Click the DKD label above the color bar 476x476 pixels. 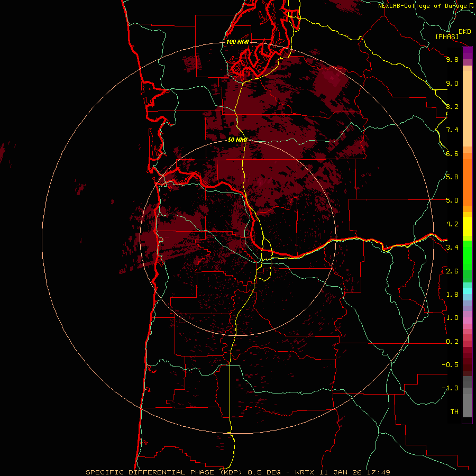coord(465,32)
